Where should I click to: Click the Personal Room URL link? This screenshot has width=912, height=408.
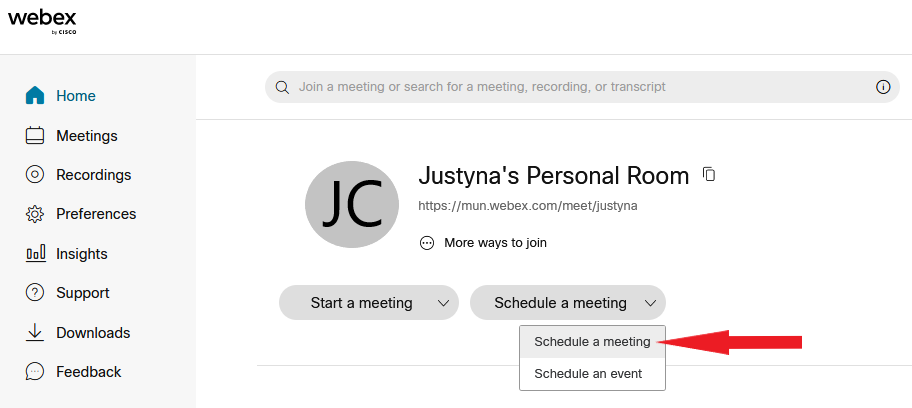click(528, 206)
